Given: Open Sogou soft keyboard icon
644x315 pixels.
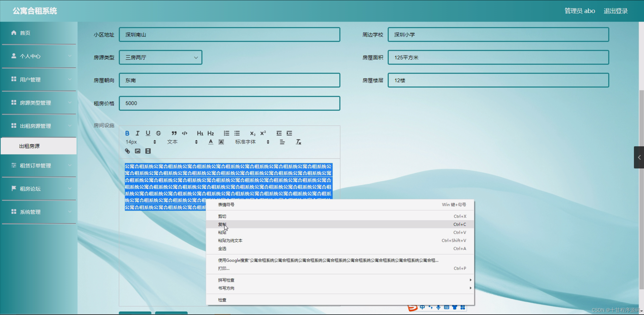Looking at the screenshot, I should [446, 307].
